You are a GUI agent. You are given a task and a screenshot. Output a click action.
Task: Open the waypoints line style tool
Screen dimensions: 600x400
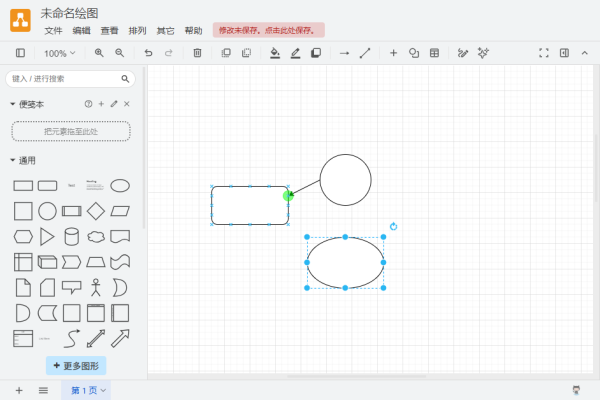365,53
